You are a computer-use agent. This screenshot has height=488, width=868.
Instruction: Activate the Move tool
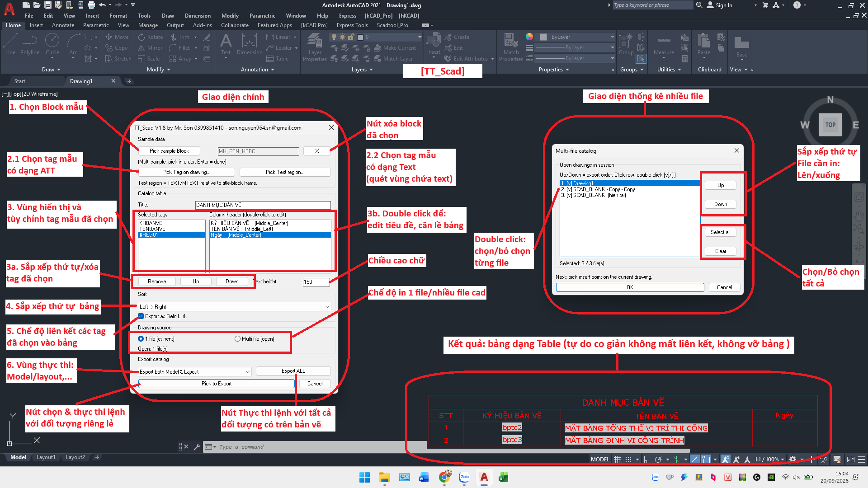117,37
